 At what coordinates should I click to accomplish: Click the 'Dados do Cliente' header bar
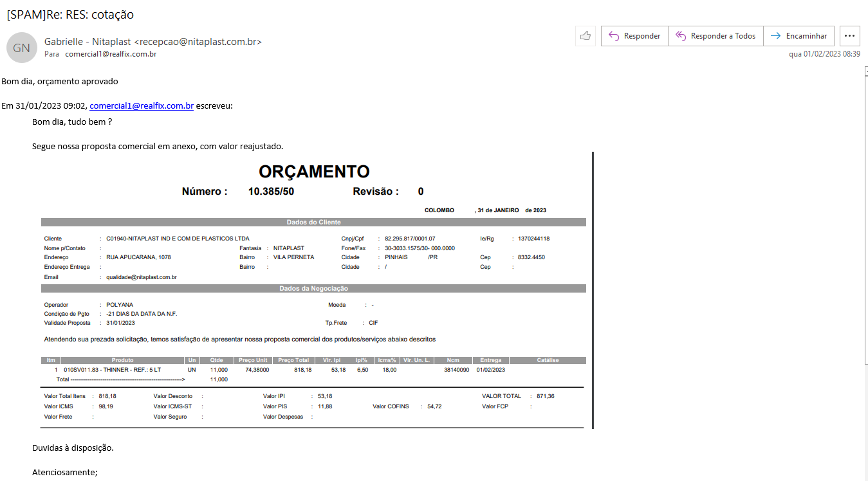tap(313, 222)
